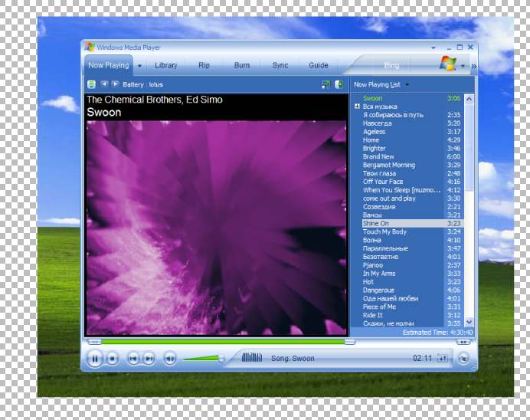Click playlist scrollbar up arrow

(469, 99)
